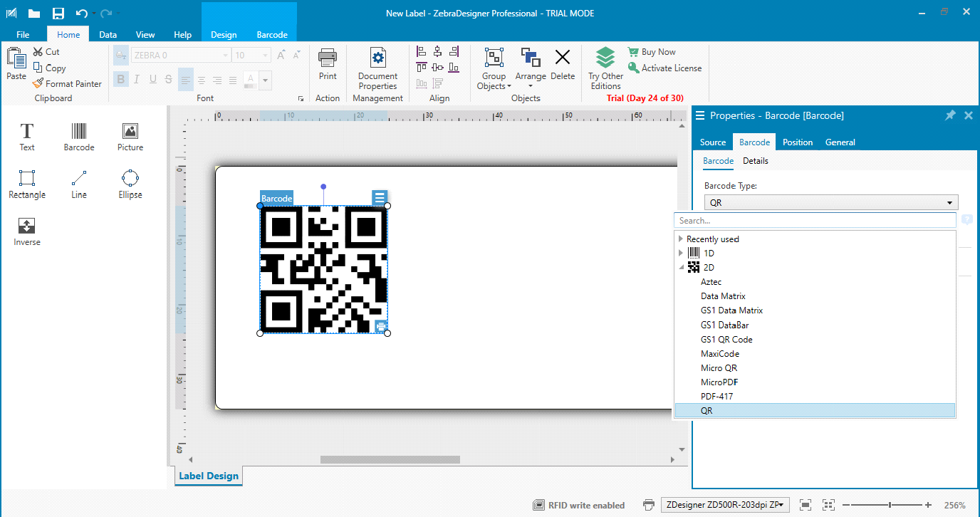This screenshot has height=517, width=980.
Task: Choose the Rectangle shape tool
Action: (x=27, y=184)
